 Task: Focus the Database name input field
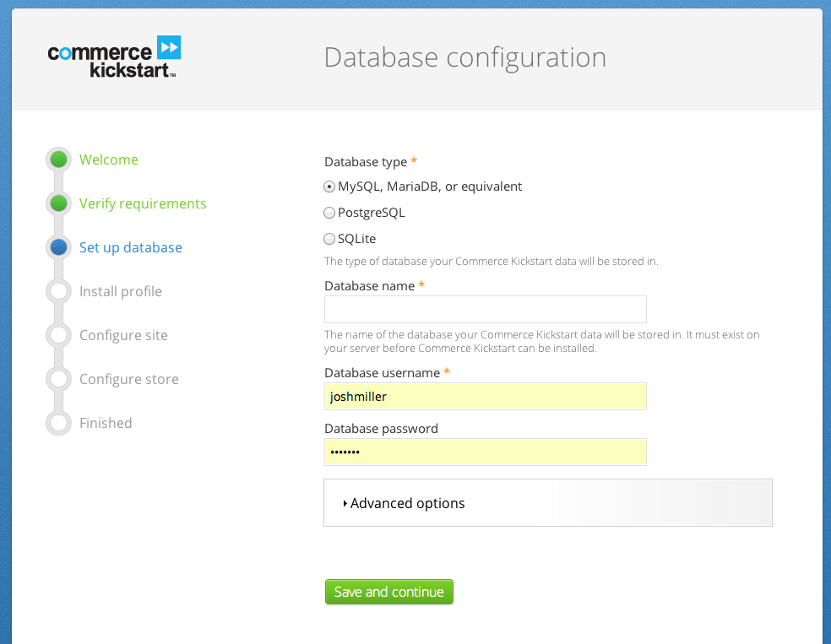pyautogui.click(x=486, y=309)
